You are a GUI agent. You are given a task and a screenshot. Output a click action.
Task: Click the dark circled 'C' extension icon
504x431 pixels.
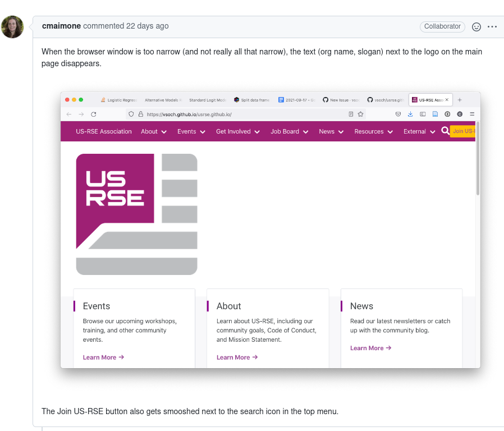(460, 114)
